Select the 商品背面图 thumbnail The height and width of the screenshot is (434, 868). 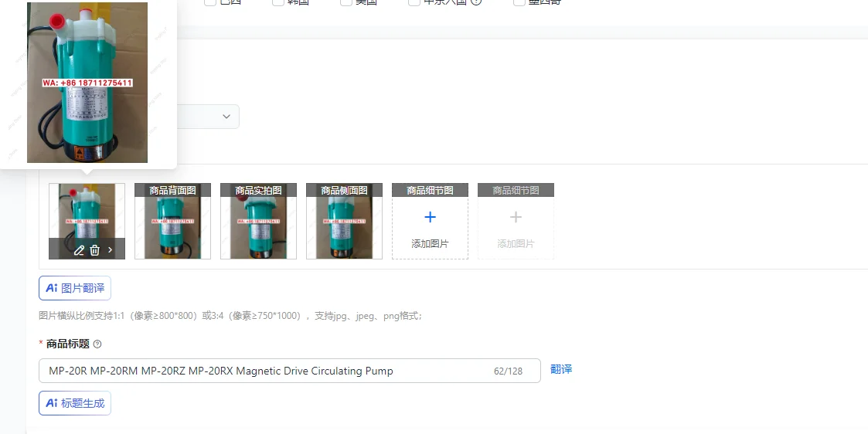(172, 221)
